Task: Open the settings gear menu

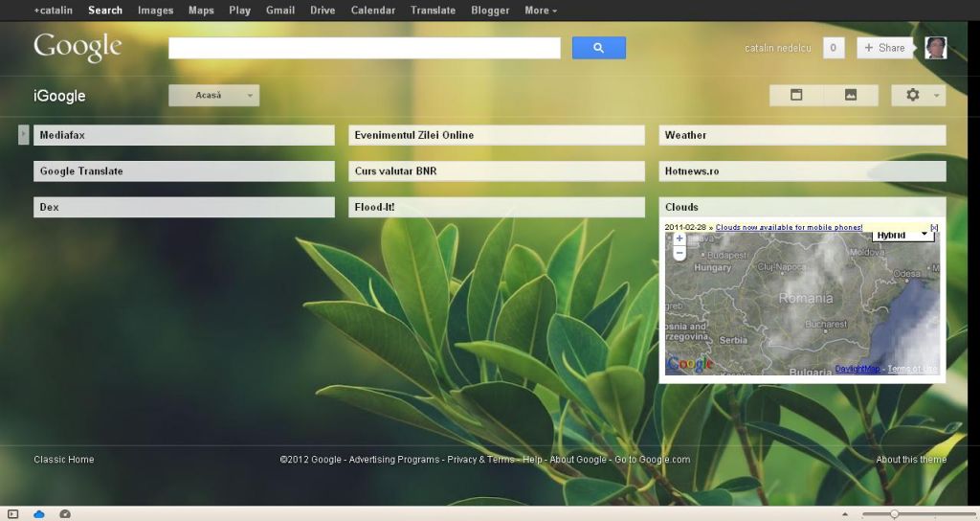Action: coord(918,95)
